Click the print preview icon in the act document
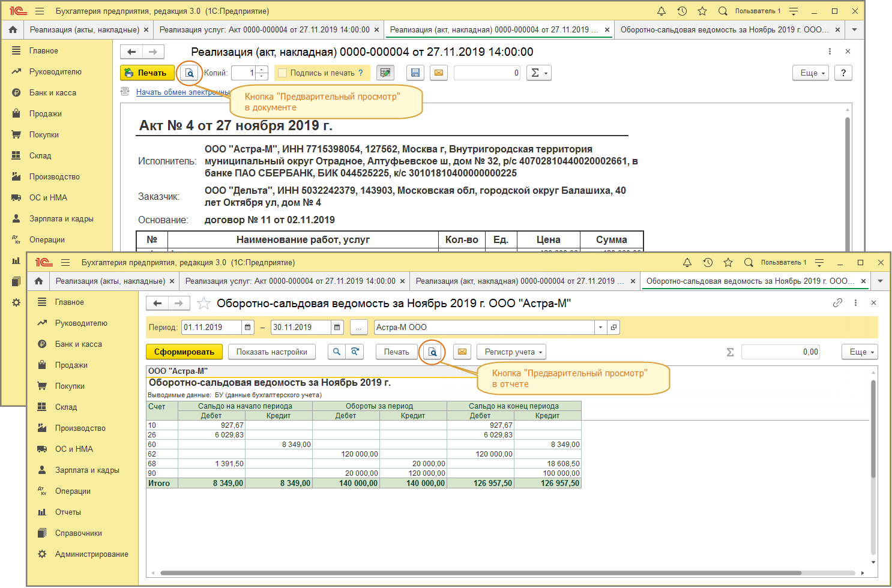892x588 pixels. tap(189, 73)
